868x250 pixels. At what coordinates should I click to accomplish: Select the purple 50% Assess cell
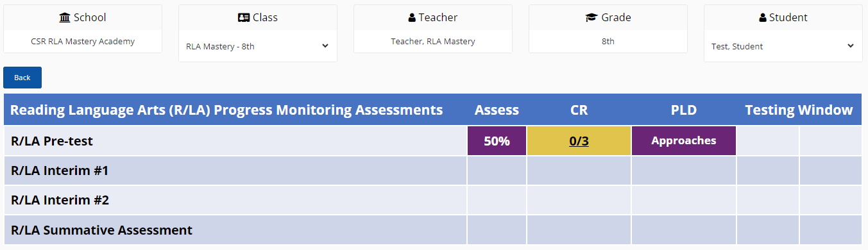coord(497,141)
